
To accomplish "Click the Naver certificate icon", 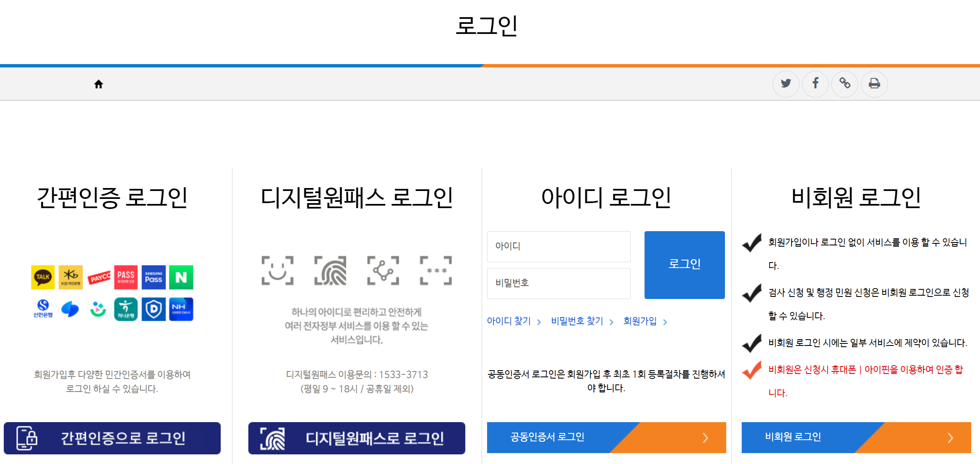I will (x=181, y=277).
